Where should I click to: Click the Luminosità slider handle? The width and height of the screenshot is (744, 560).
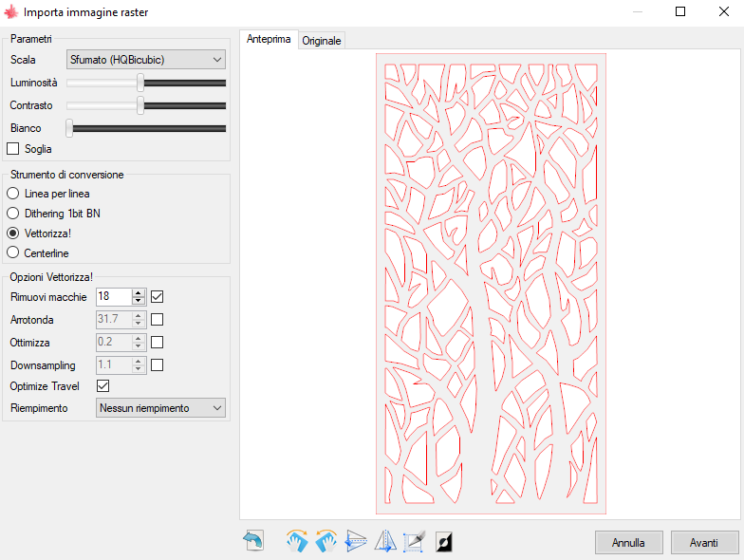tap(140, 83)
